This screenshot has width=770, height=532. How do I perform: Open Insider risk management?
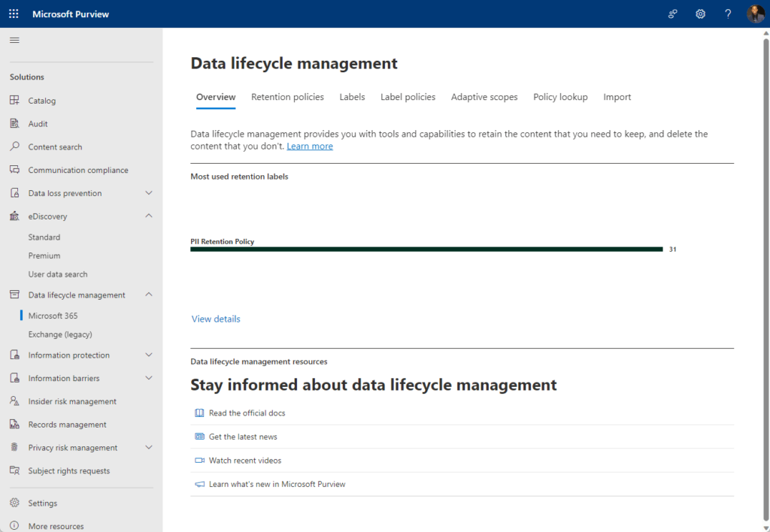point(72,401)
